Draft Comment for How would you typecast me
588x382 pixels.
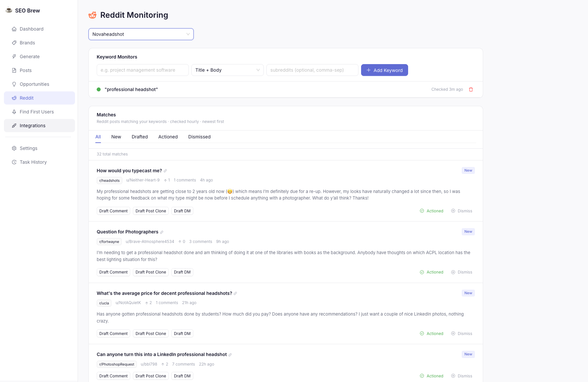[x=113, y=211]
